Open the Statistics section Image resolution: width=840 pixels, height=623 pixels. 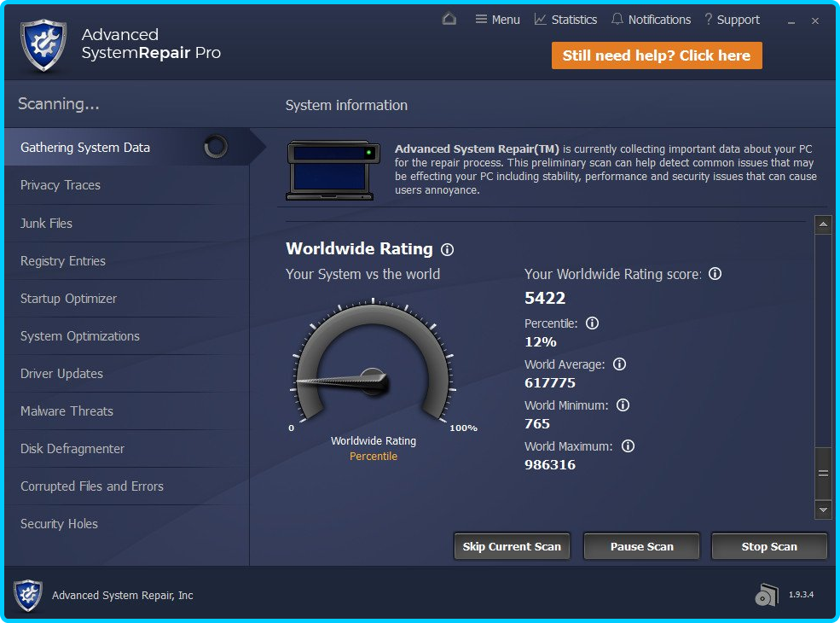pyautogui.click(x=565, y=20)
